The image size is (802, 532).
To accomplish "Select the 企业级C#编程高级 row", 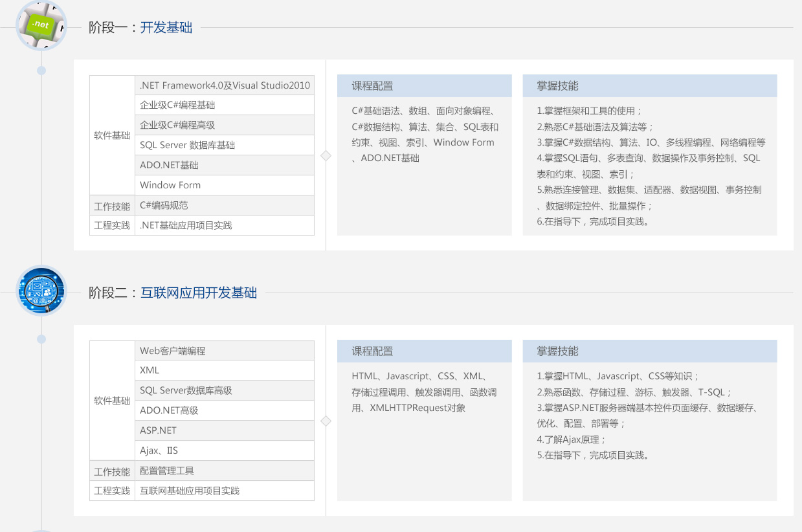I will point(225,125).
